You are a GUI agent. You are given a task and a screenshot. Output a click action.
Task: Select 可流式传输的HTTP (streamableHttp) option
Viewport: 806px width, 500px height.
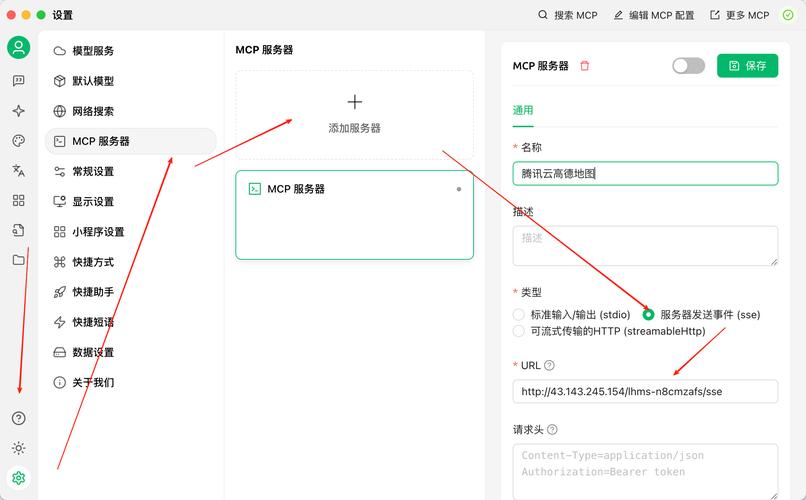coord(519,331)
